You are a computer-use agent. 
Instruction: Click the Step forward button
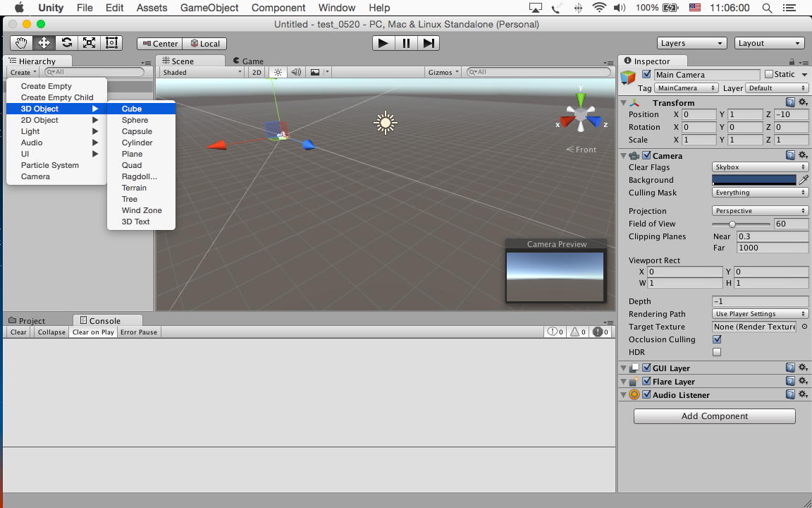pos(429,43)
